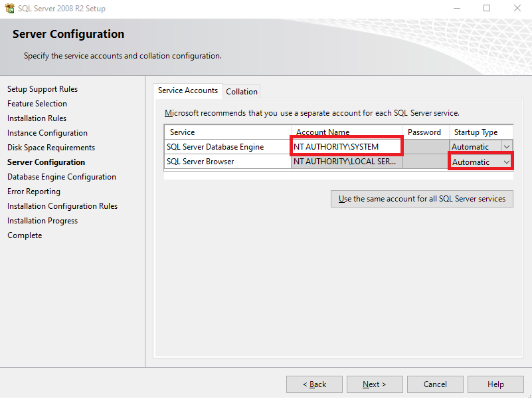Viewport: 532px width, 399px height.
Task: Click the Password column header
Action: click(426, 132)
